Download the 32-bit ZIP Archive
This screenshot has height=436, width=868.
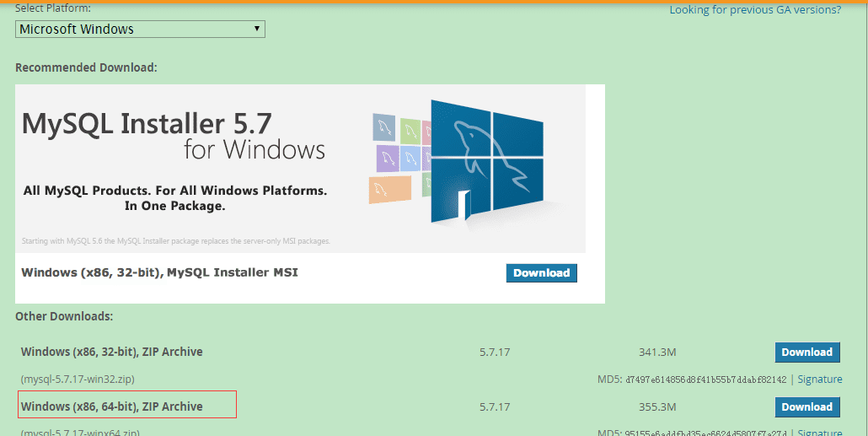(x=807, y=353)
